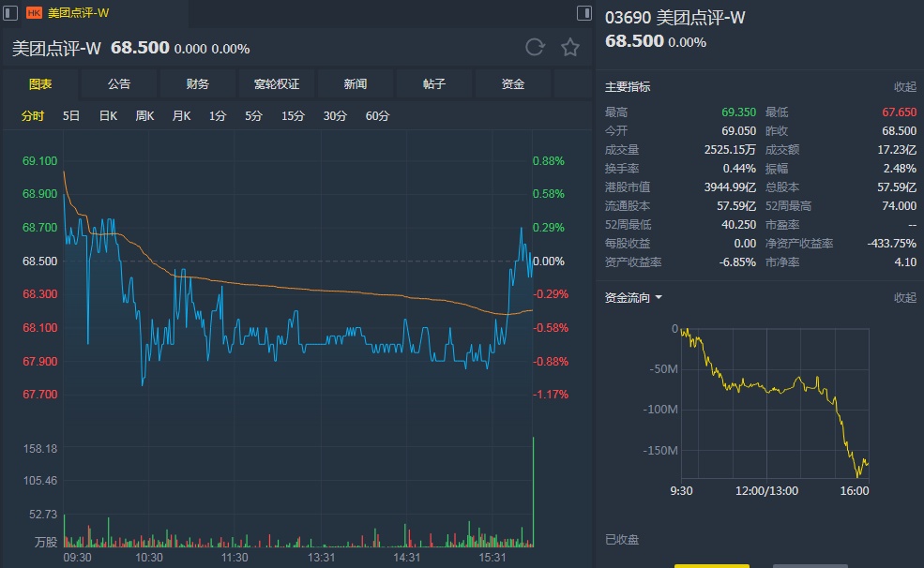
Task: Click 68.500 price axis label
Action: tap(40, 261)
